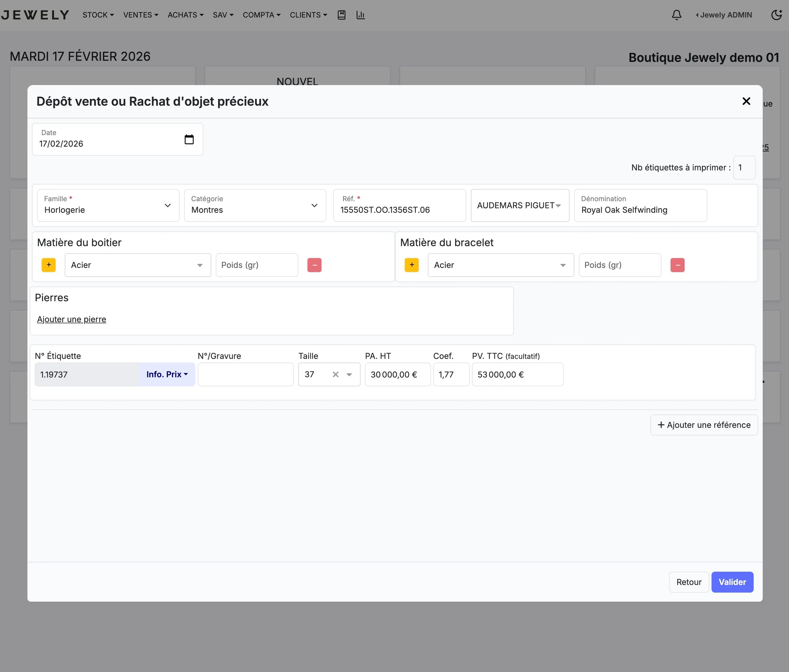Remove bracelet material with red minus
Image resolution: width=789 pixels, height=672 pixels.
(x=677, y=265)
